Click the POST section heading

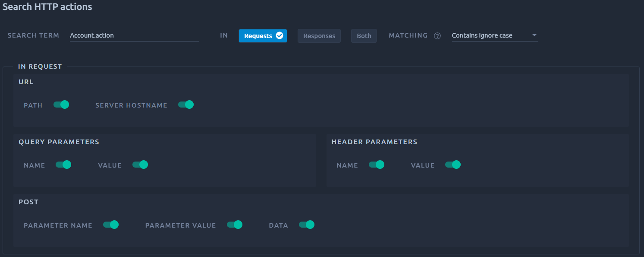pos(28,202)
